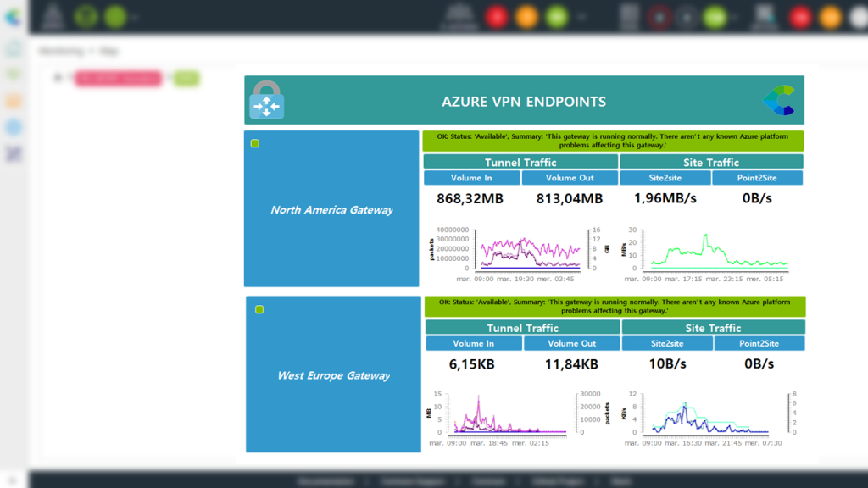Click the Site2site label for North America
Viewport: 868px width, 488px height.
665,178
